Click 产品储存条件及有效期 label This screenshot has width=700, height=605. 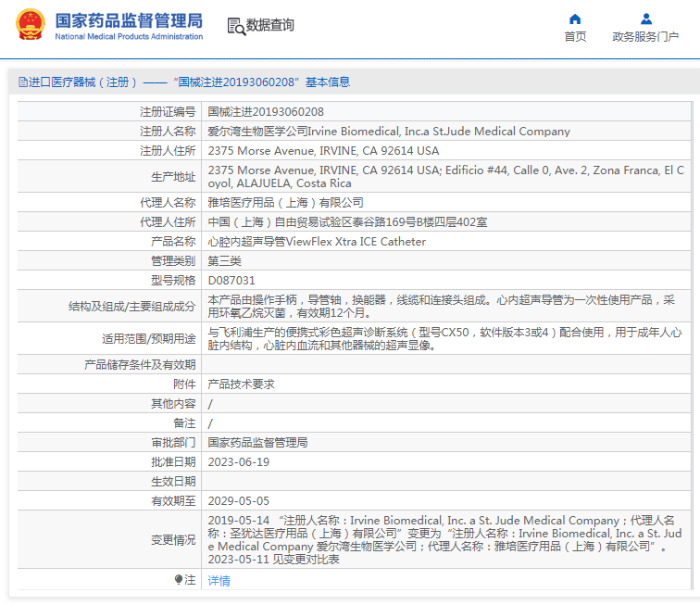[140, 365]
